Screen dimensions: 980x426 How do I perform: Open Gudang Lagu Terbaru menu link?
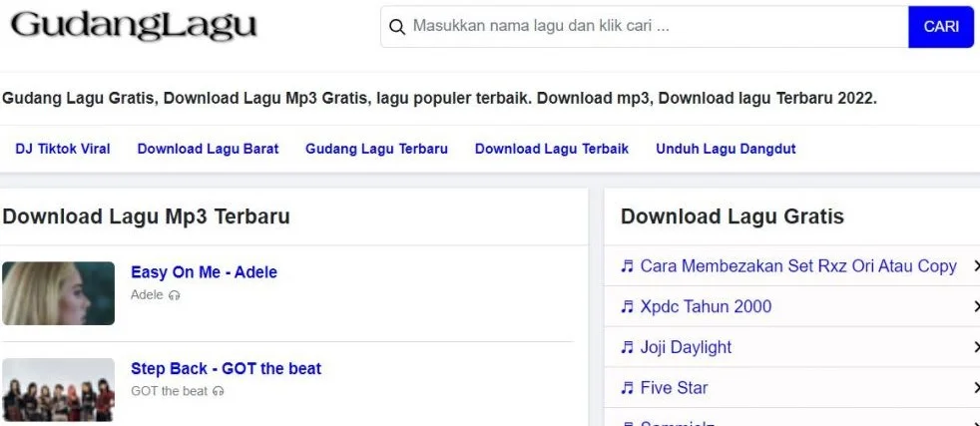pos(376,149)
